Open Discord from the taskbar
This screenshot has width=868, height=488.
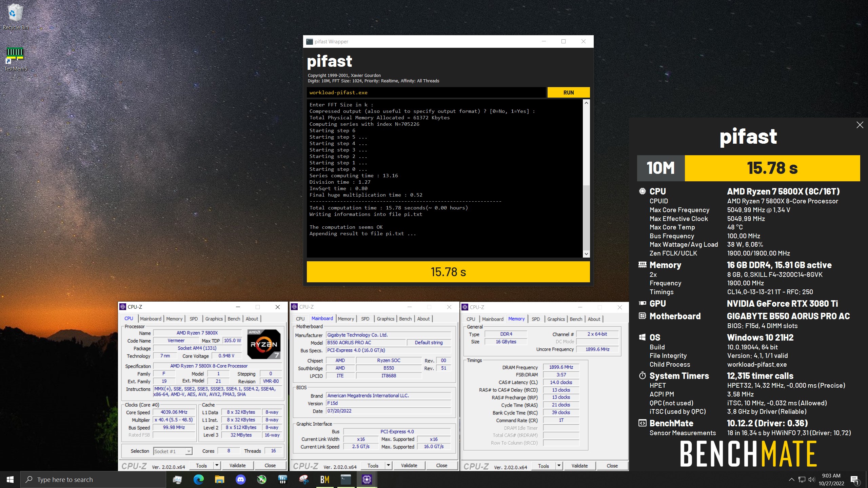tap(240, 480)
